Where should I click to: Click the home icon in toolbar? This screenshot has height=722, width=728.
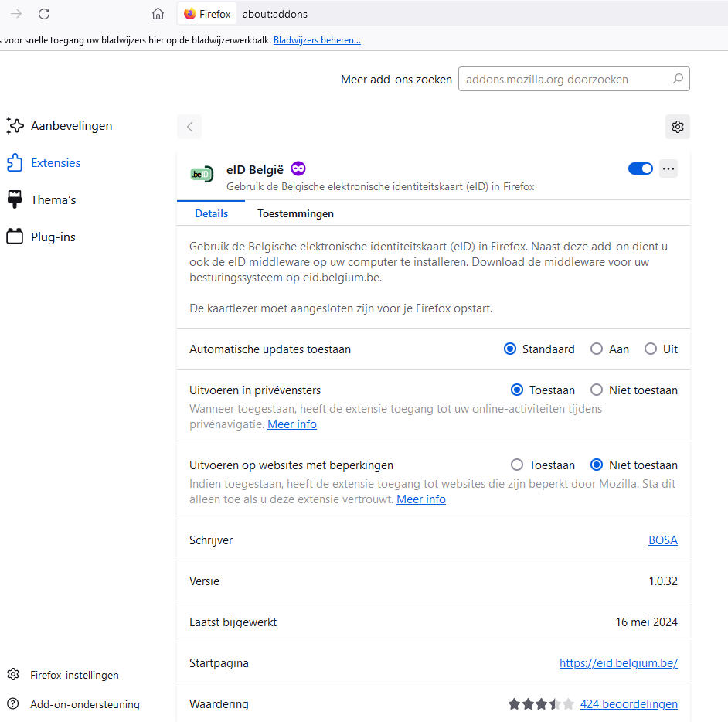158,14
